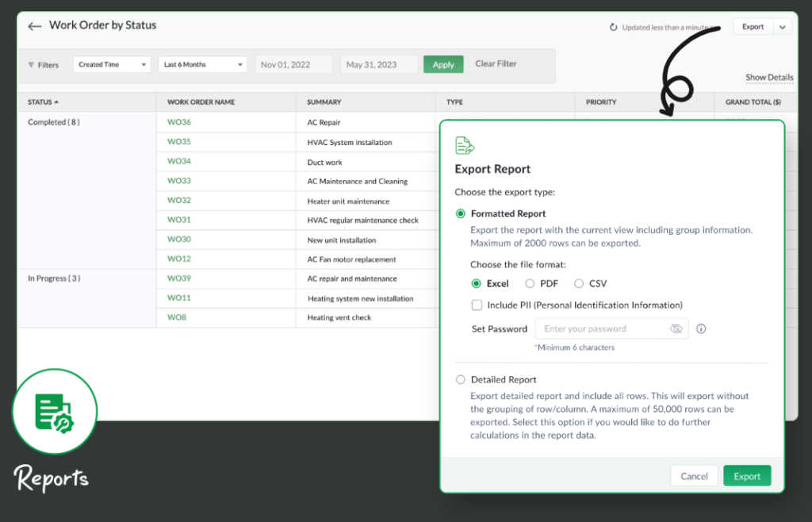Click the refresh update icon in the header
This screenshot has height=522, width=812.
point(612,26)
